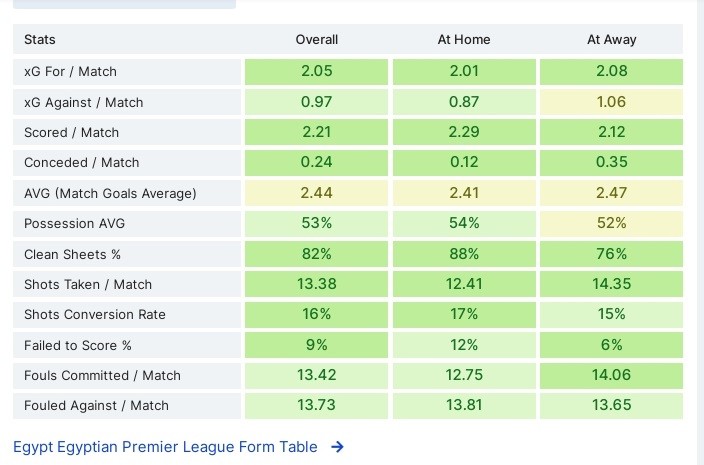The height and width of the screenshot is (465, 704).
Task: Select the xG Against / Match row label
Action: tap(83, 102)
